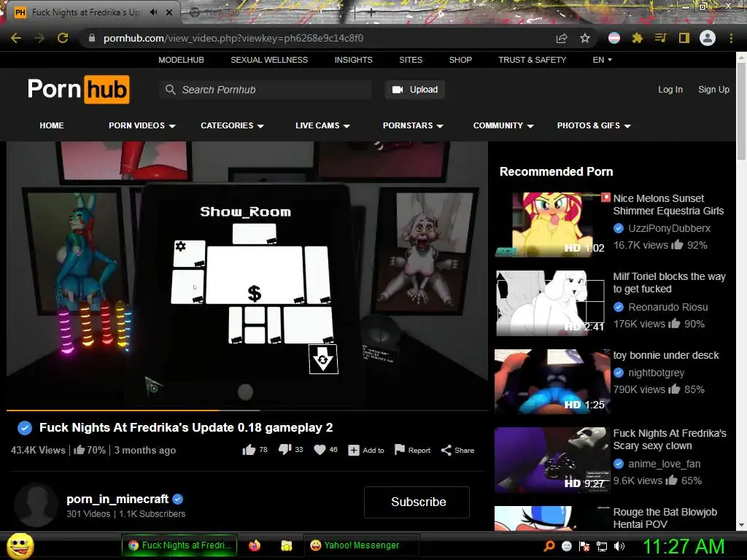
Task: Click the magnifier icon in the search box
Action: click(170, 90)
